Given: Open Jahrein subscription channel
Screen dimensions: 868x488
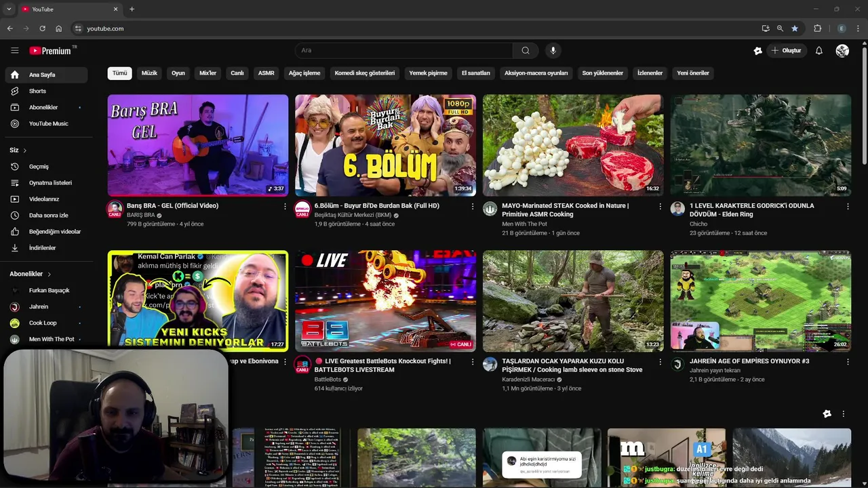Looking at the screenshot, I should (46, 306).
